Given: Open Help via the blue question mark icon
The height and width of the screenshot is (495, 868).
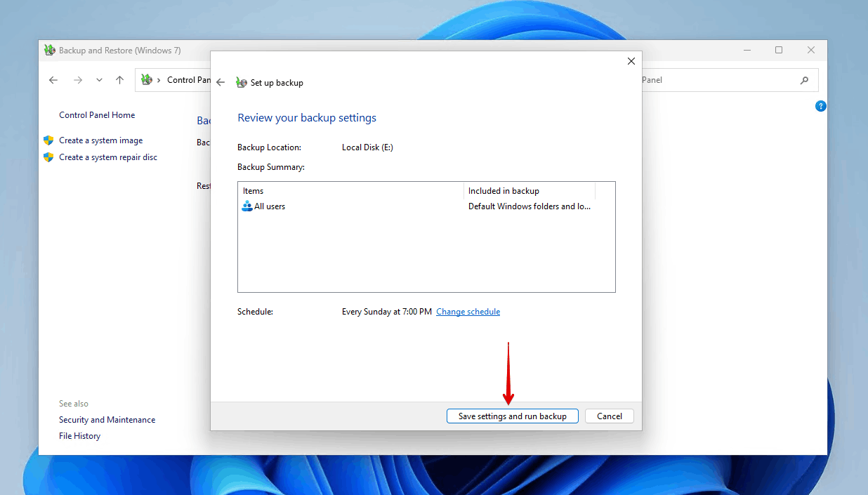Looking at the screenshot, I should (x=820, y=105).
